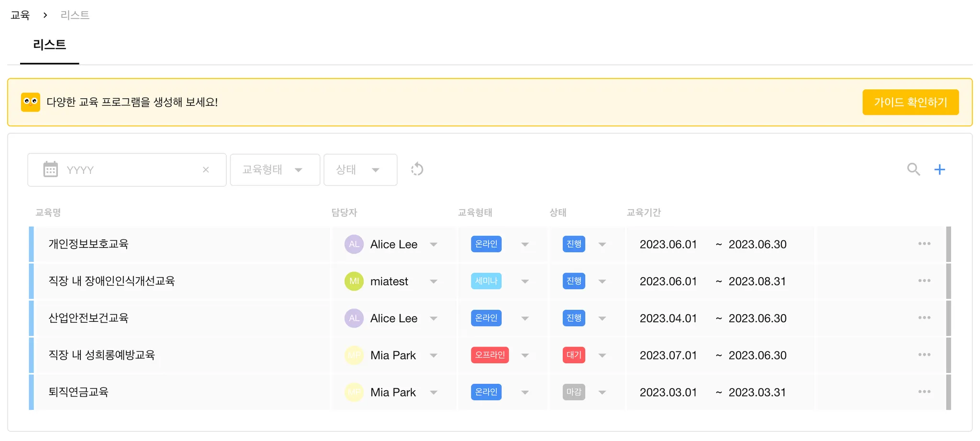
Task: Click start date 2023.04.01
Action: [668, 318]
